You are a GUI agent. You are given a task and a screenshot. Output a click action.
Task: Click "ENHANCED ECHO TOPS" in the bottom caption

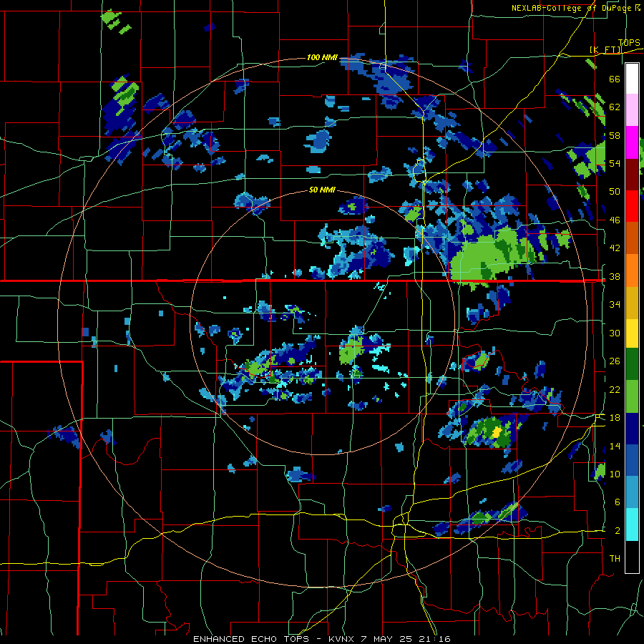pos(251,639)
